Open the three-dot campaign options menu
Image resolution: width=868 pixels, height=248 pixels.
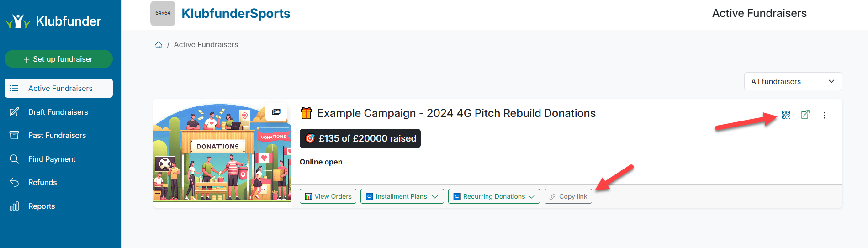[x=824, y=115]
